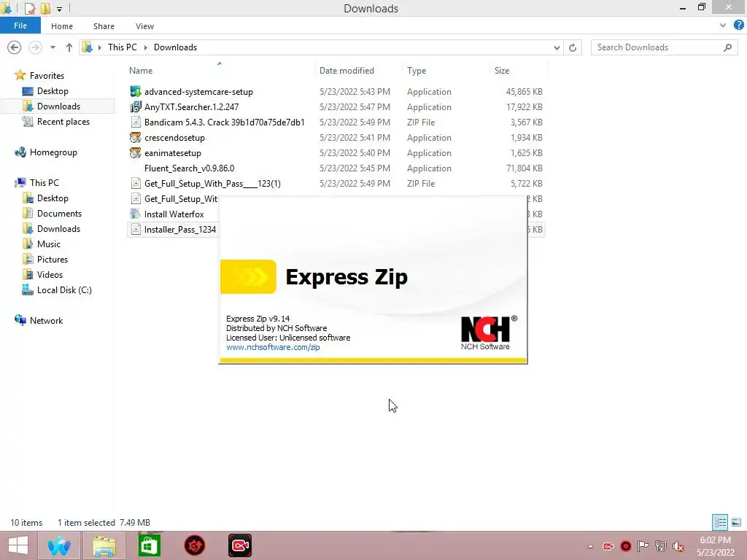Open the Pictures folder
Viewport: 747px width, 560px height.
point(53,260)
